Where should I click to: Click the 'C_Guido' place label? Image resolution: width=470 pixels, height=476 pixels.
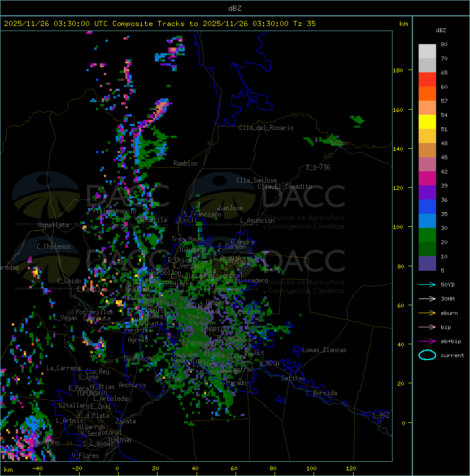tap(69, 281)
